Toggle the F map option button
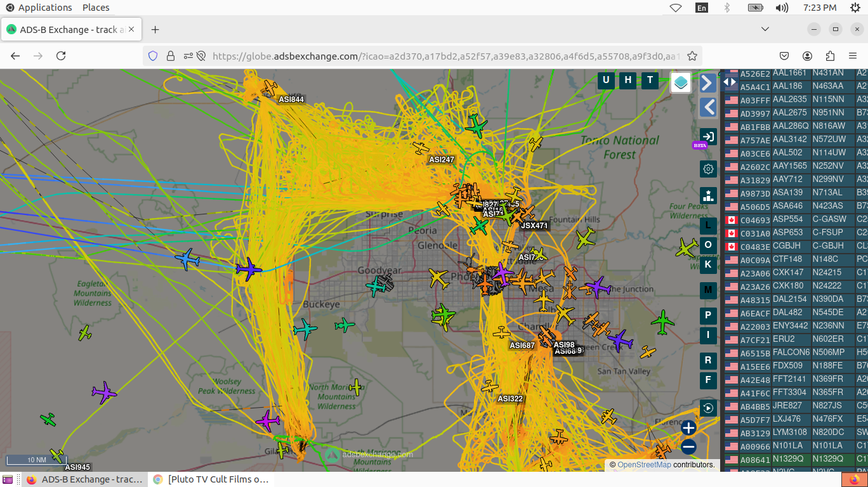Image resolution: width=868 pixels, height=487 pixels. (708, 380)
